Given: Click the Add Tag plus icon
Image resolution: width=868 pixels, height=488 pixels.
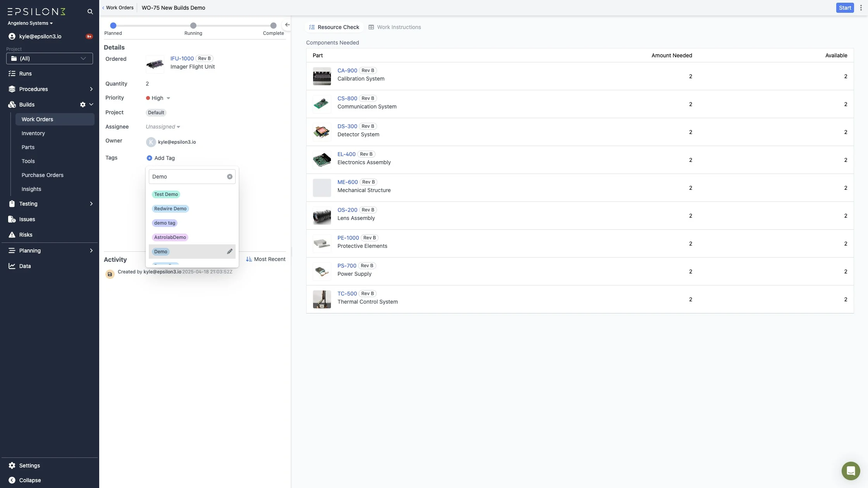Looking at the screenshot, I should (x=149, y=158).
